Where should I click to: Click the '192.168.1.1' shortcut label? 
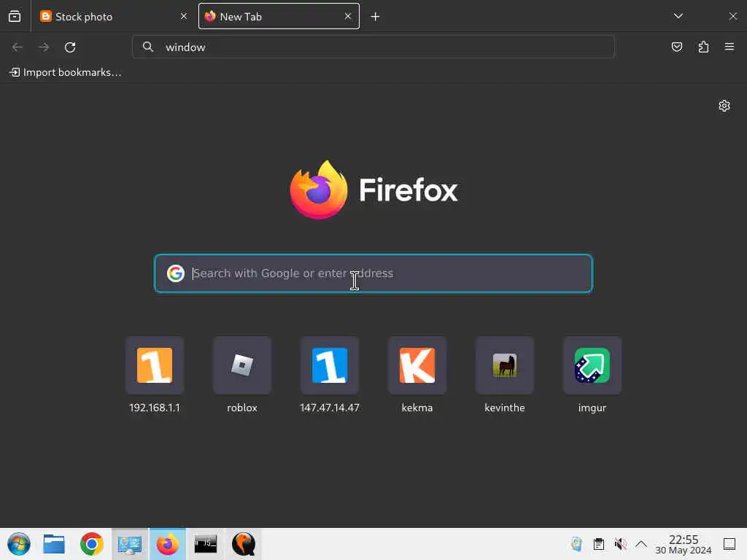tap(155, 408)
